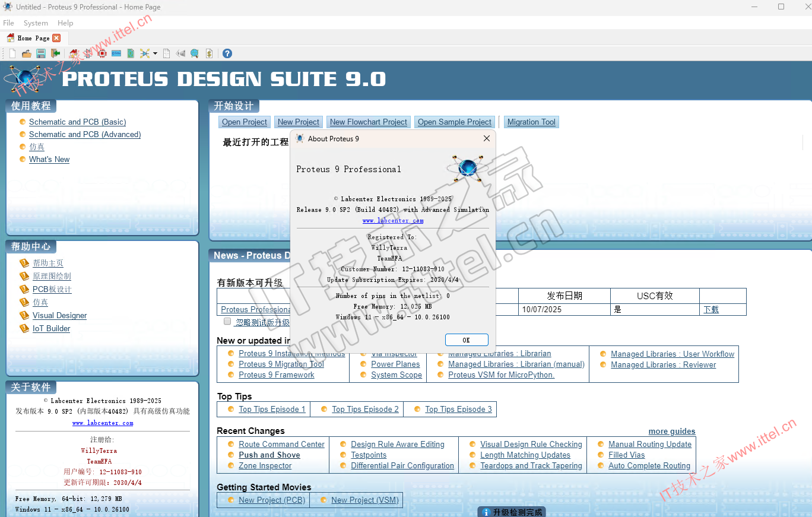Click the greyed-out toolbar icon left of the globe
This screenshot has width=812, height=517.
tap(180, 53)
